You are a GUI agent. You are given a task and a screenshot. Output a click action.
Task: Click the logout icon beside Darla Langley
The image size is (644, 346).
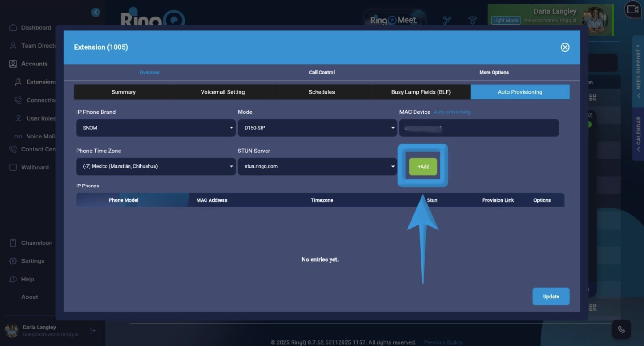[93, 331]
